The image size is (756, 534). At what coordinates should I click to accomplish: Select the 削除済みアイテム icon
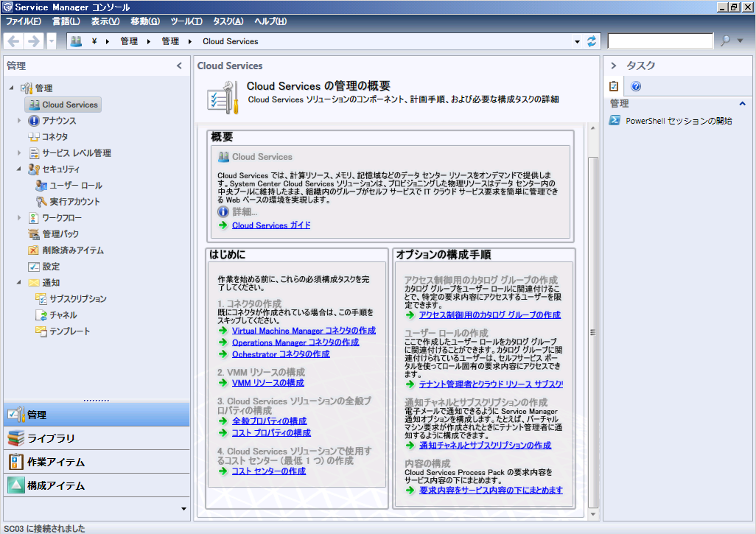point(33,250)
